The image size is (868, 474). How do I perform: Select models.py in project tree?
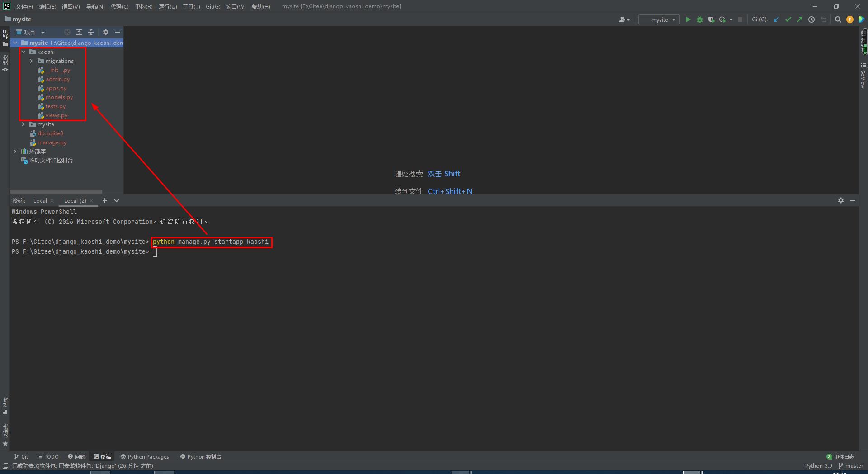pyautogui.click(x=59, y=97)
